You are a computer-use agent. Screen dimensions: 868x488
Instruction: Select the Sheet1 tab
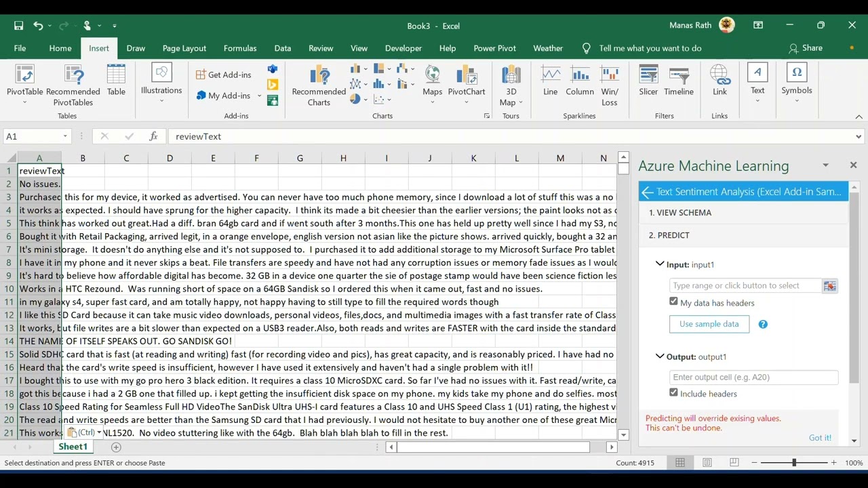[73, 447]
